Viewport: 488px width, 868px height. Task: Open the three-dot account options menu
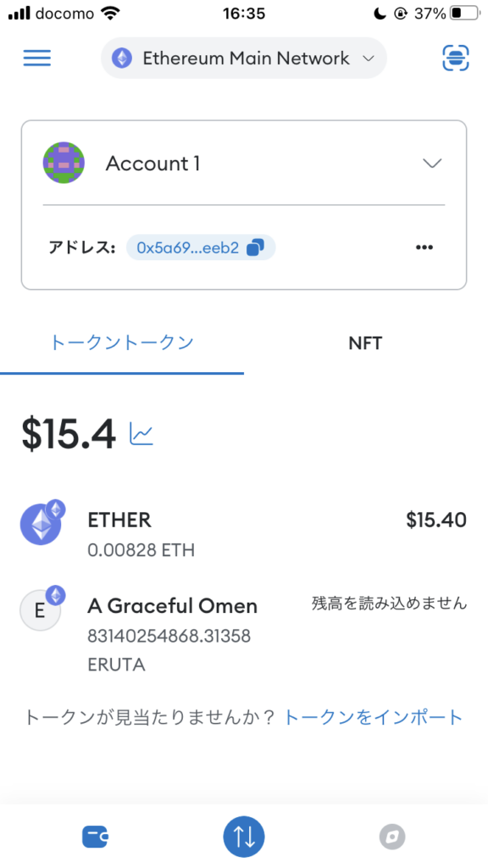(x=424, y=248)
